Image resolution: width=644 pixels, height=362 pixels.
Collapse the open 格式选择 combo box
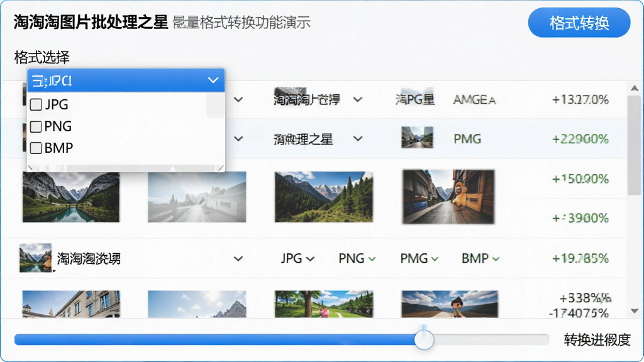tap(213, 80)
